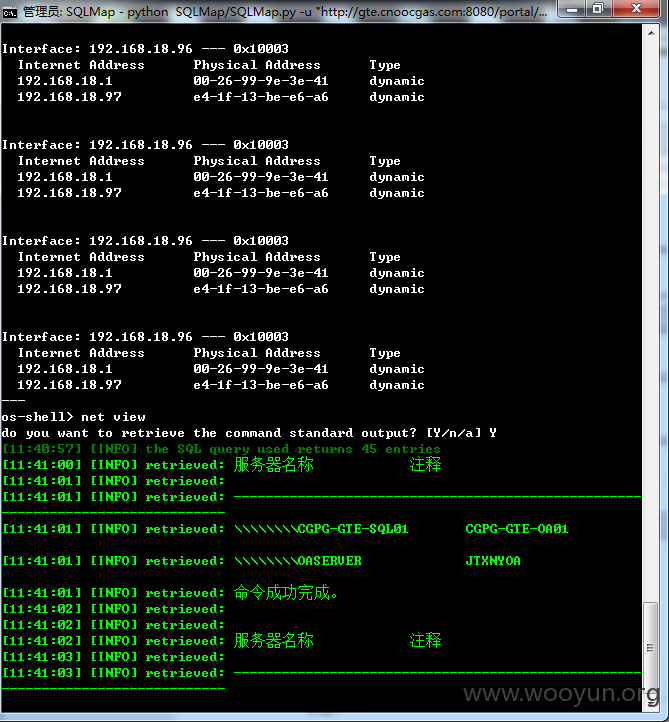This screenshot has width=669, height=722.
Task: Click the 'do you want to retrieve' prompt line
Action: [249, 433]
